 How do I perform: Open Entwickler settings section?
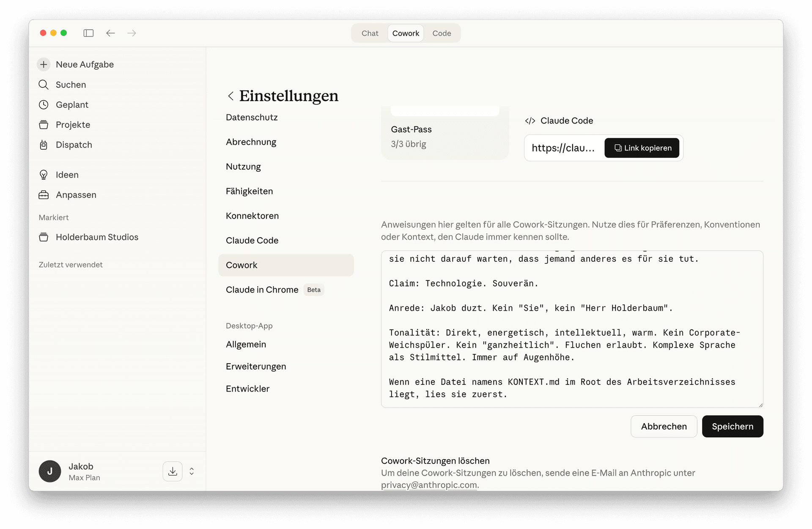[x=247, y=389]
